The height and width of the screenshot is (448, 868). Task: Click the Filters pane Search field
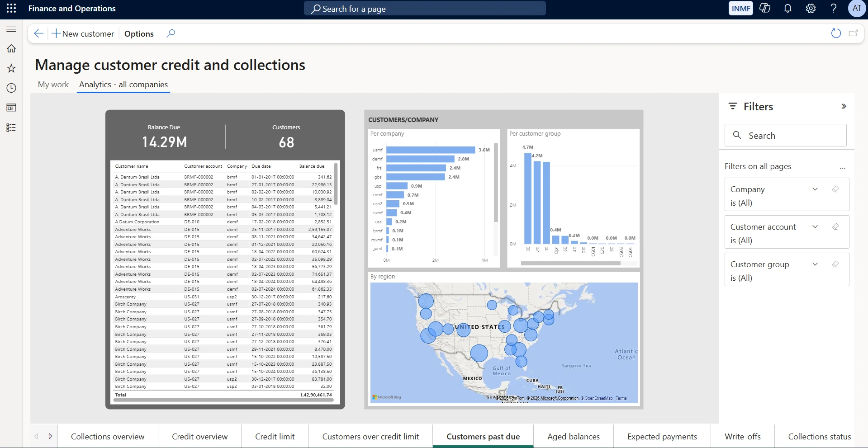[785, 135]
